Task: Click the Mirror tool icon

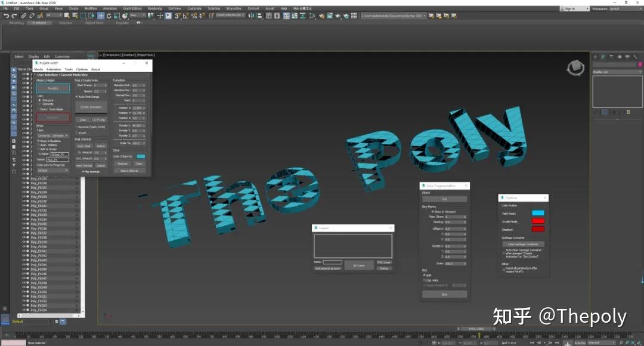Action: click(x=252, y=15)
